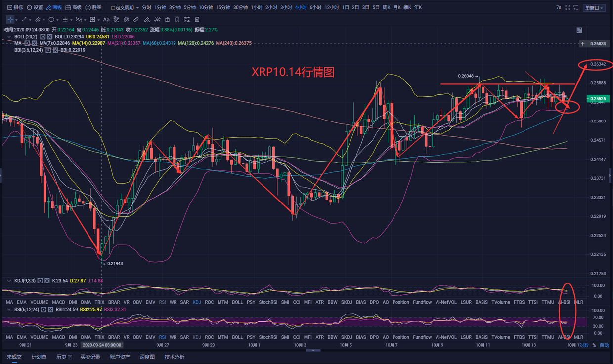Expand the 单窗口 window layout dropdown

pyautogui.click(x=594, y=8)
